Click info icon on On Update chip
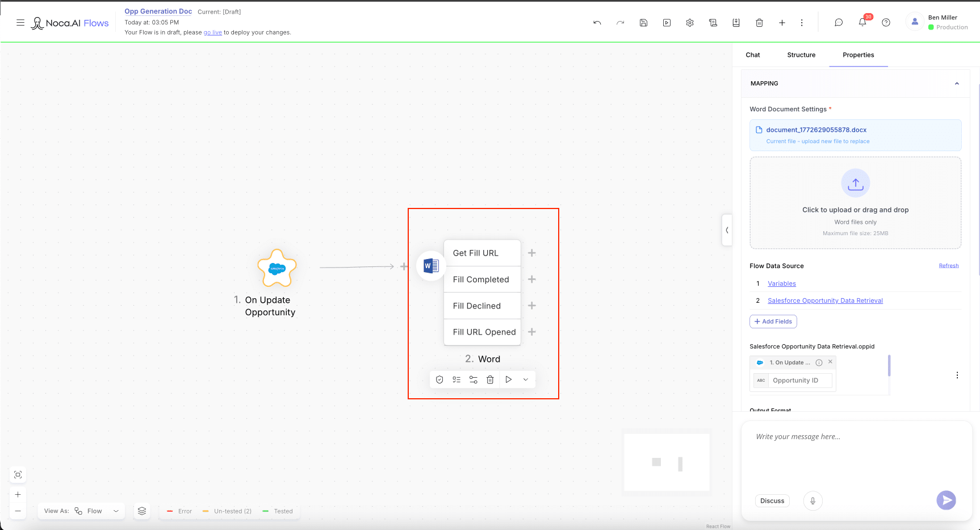The height and width of the screenshot is (530, 980). [x=819, y=362]
